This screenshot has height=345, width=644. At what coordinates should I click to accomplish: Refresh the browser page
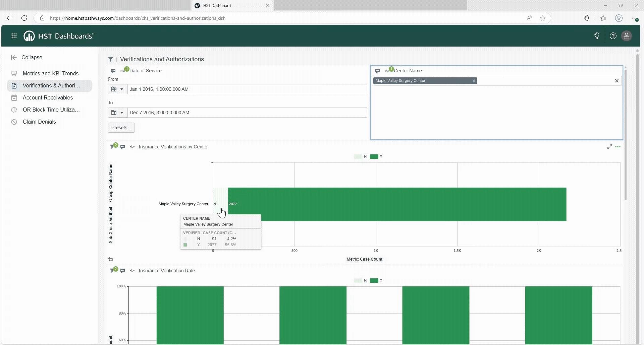tap(24, 18)
